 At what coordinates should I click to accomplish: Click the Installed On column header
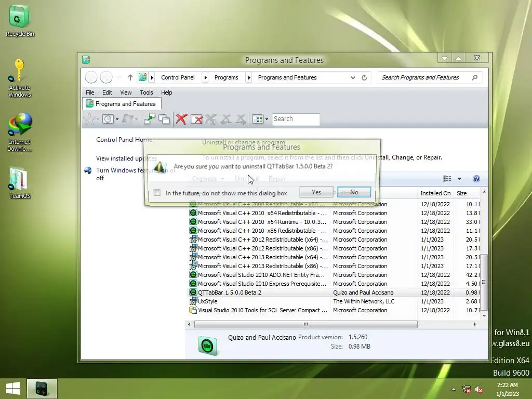[435, 193]
